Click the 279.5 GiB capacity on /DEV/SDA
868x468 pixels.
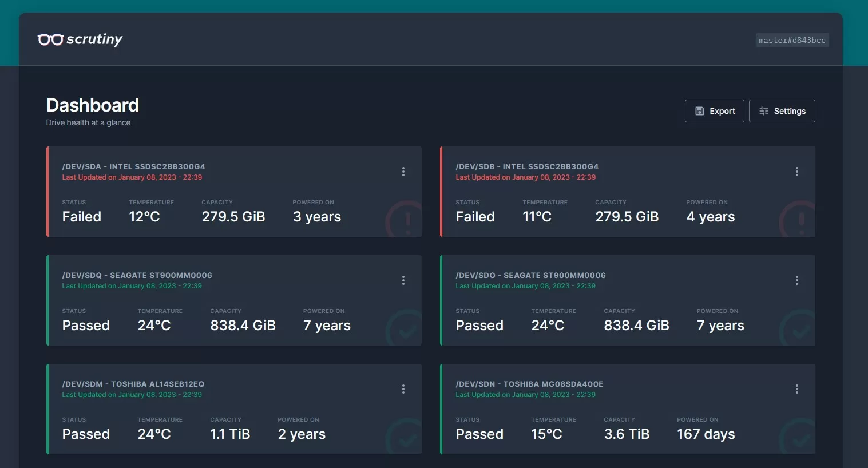233,217
